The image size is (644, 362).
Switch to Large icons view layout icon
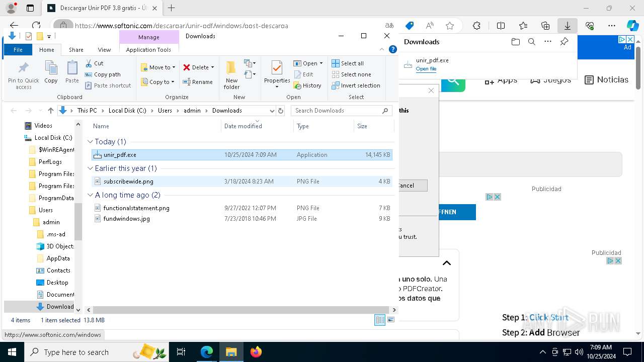[x=390, y=320]
